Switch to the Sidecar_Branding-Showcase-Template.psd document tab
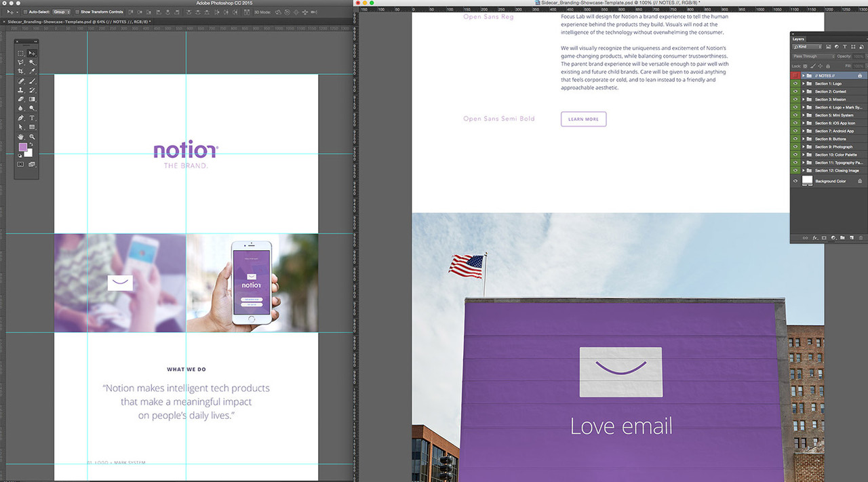The image size is (868, 482). pyautogui.click(x=78, y=22)
